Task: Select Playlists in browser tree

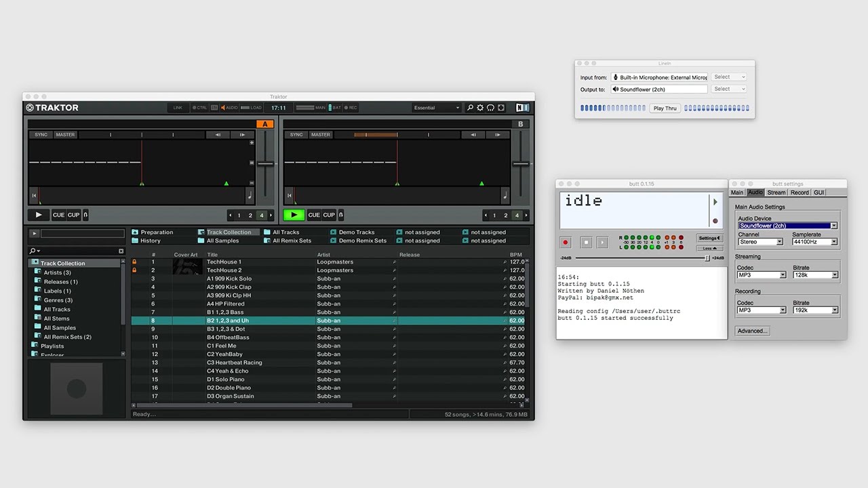Action: 52,346
